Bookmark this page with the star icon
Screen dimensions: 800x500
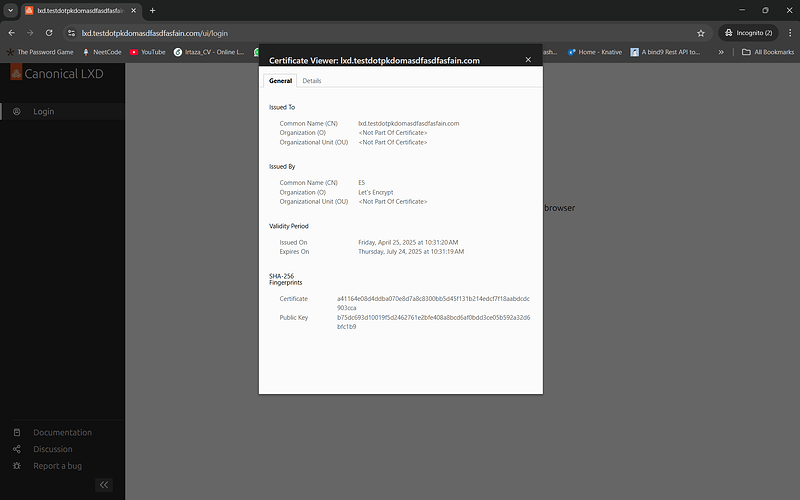(701, 33)
